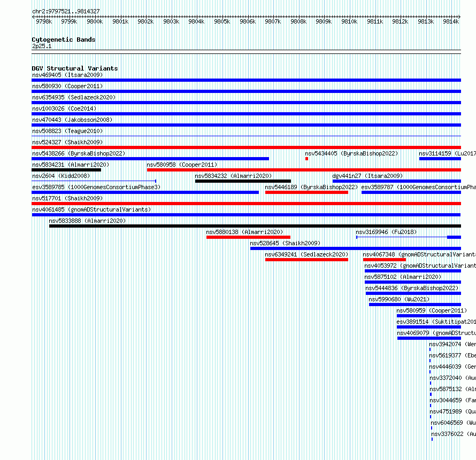The height and width of the screenshot is (460, 476).
Task: Click the nsv5619377 variant label
Action: pyautogui.click(x=452, y=355)
